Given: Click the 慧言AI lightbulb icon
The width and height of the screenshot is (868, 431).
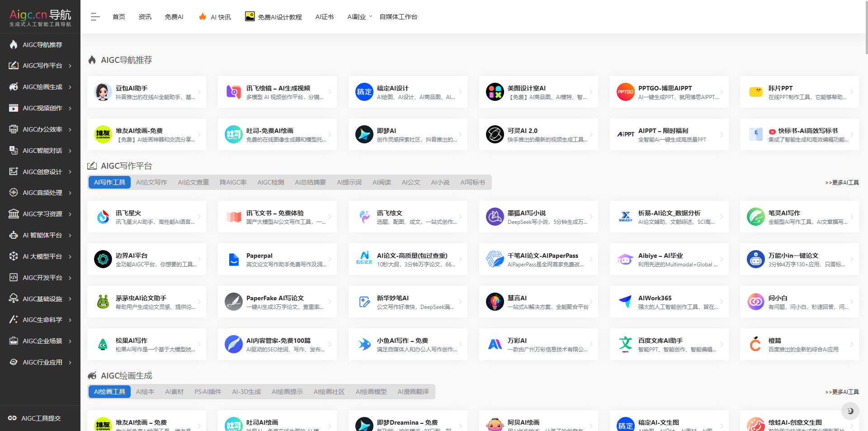Looking at the screenshot, I should 495,302.
